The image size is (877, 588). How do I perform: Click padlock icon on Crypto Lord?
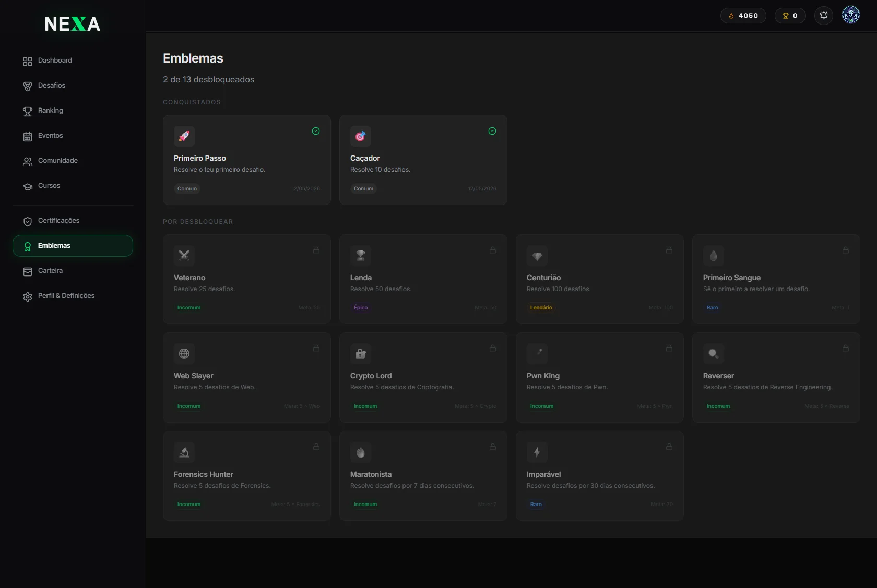click(361, 354)
